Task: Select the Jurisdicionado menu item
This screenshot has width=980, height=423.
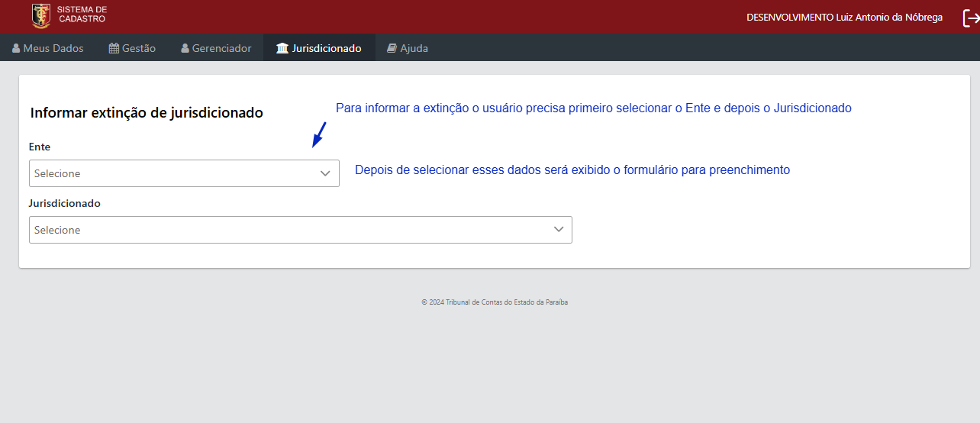Action: 319,48
